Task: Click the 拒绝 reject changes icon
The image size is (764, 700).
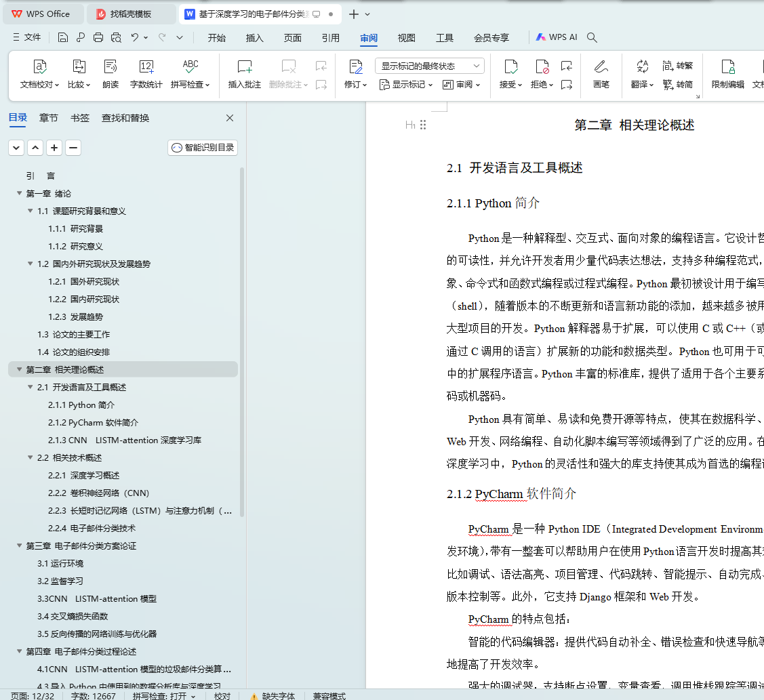Action: pyautogui.click(x=542, y=66)
